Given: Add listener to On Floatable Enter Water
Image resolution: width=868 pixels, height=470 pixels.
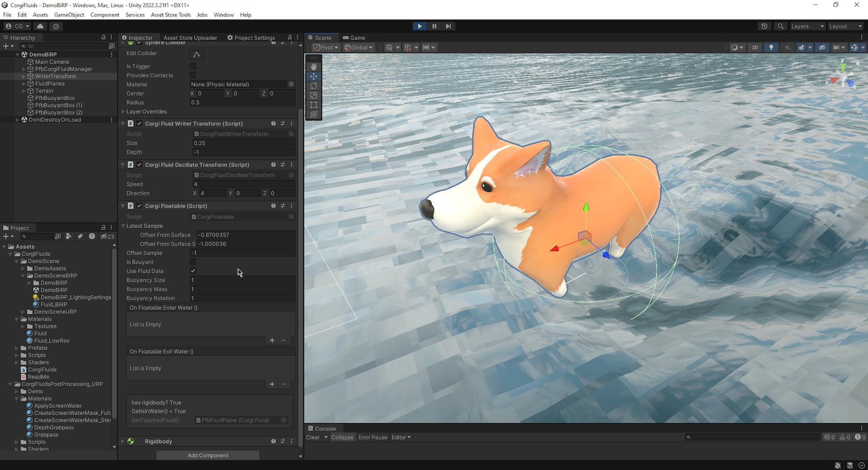Looking at the screenshot, I should coord(272,340).
